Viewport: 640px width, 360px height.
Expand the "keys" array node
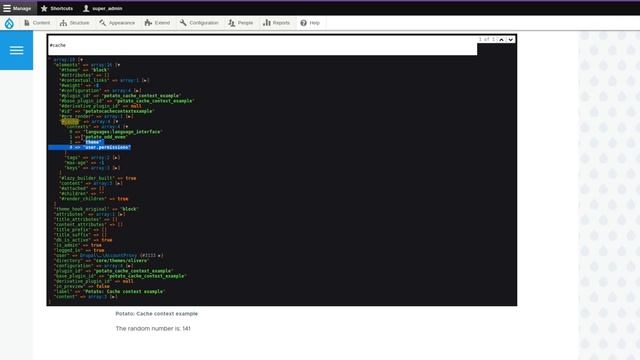tap(117, 168)
